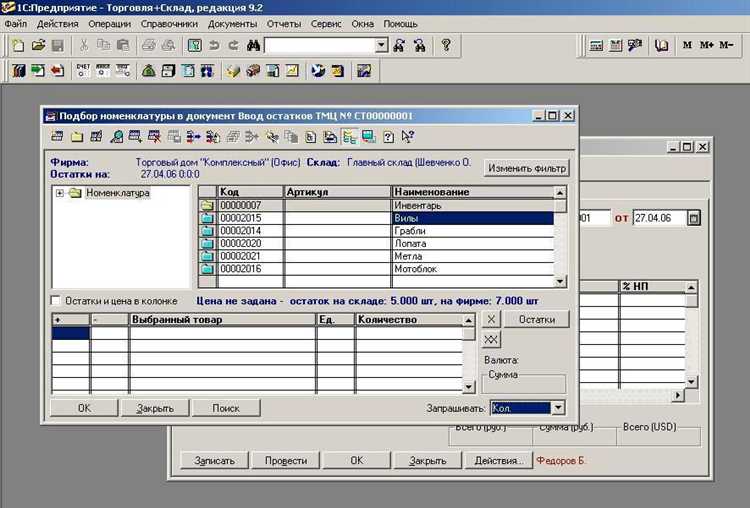This screenshot has width=750, height=508.
Task: Click the 'Поиск' button
Action: coord(226,408)
